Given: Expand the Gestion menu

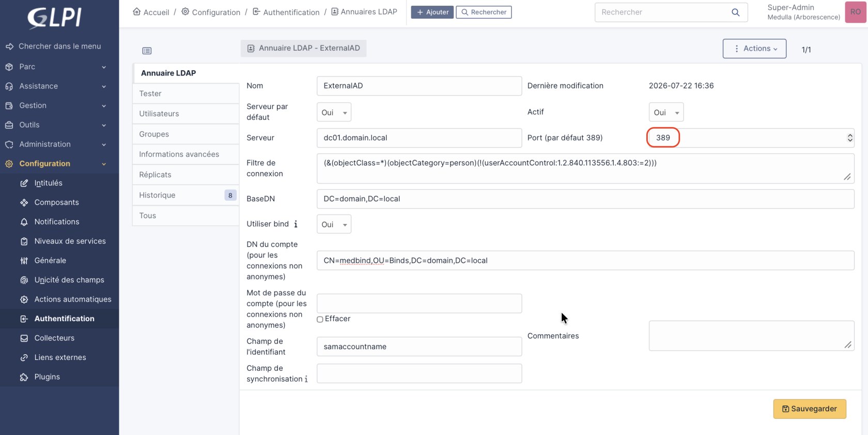Looking at the screenshot, I should [104, 106].
